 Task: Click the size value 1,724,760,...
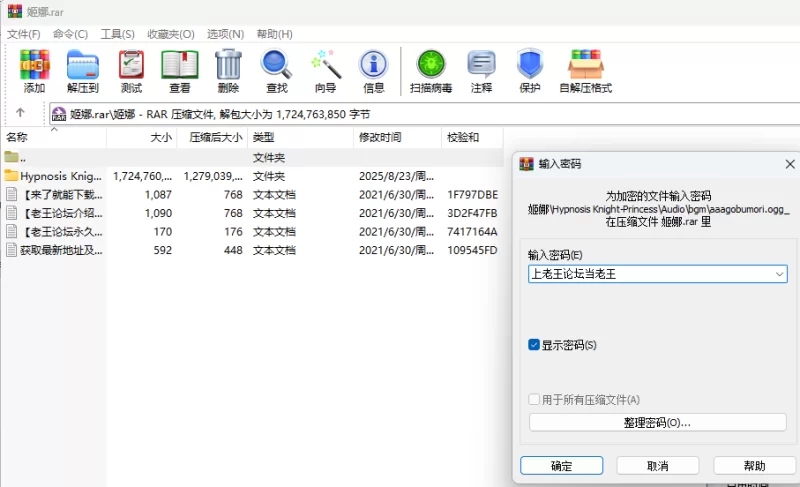142,176
